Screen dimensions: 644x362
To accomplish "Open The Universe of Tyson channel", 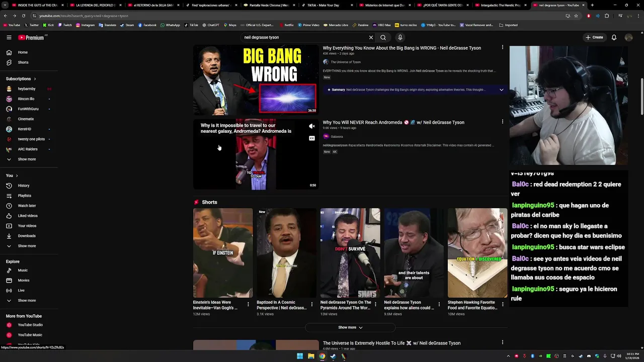I will 346,62.
